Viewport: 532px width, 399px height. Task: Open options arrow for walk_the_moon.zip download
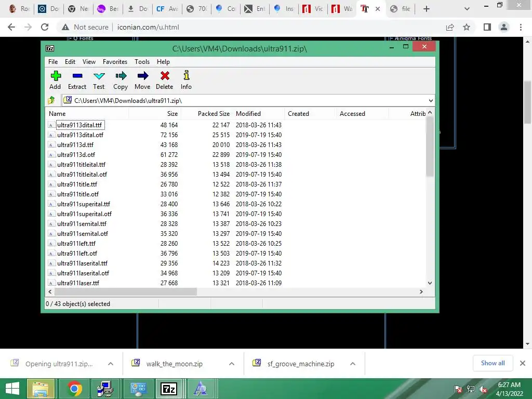(x=232, y=364)
